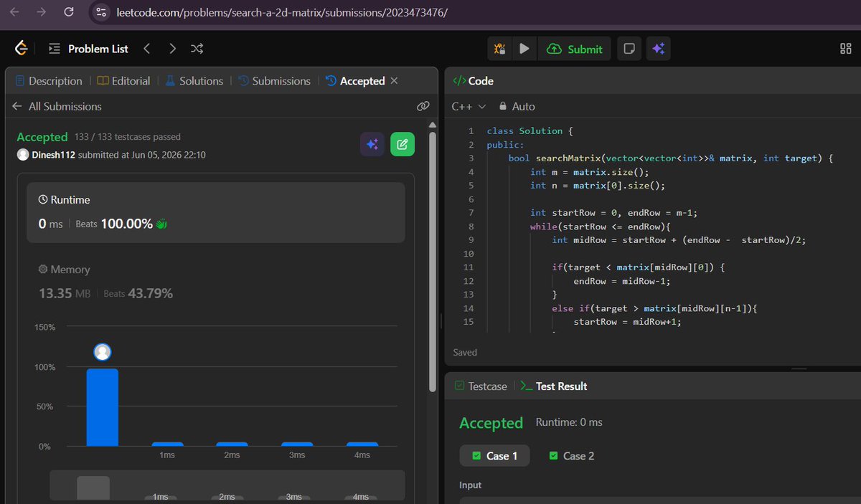The height and width of the screenshot is (504, 861).
Task: Run code with play icon
Action: 524,49
